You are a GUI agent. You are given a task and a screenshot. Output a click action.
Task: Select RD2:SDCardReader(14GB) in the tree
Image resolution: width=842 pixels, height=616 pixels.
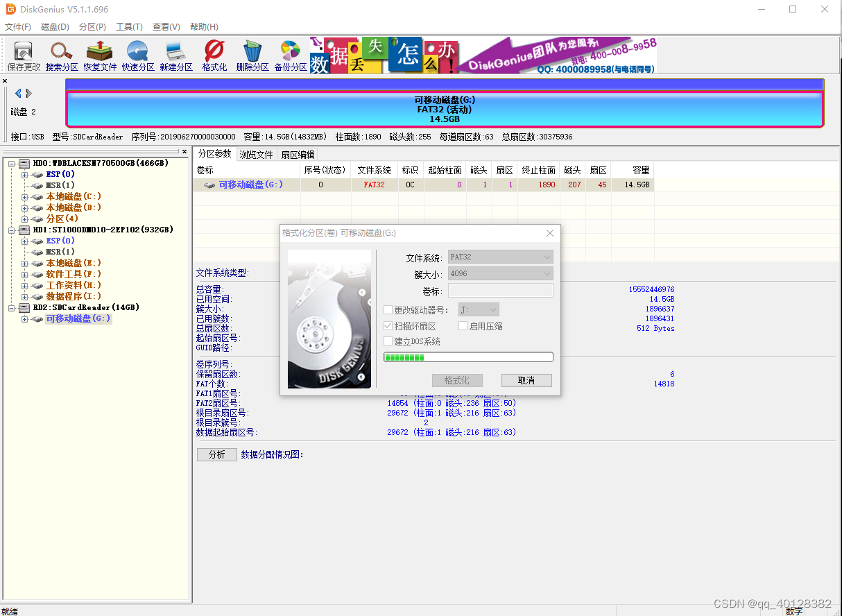(86, 307)
